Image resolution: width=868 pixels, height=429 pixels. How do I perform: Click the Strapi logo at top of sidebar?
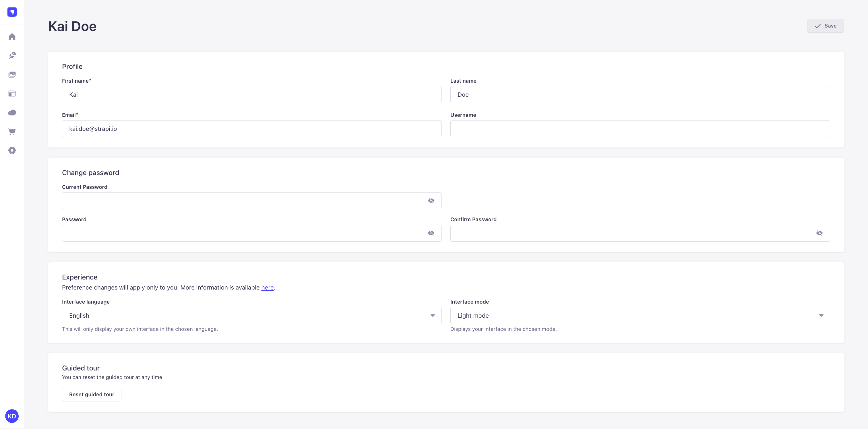pos(12,12)
